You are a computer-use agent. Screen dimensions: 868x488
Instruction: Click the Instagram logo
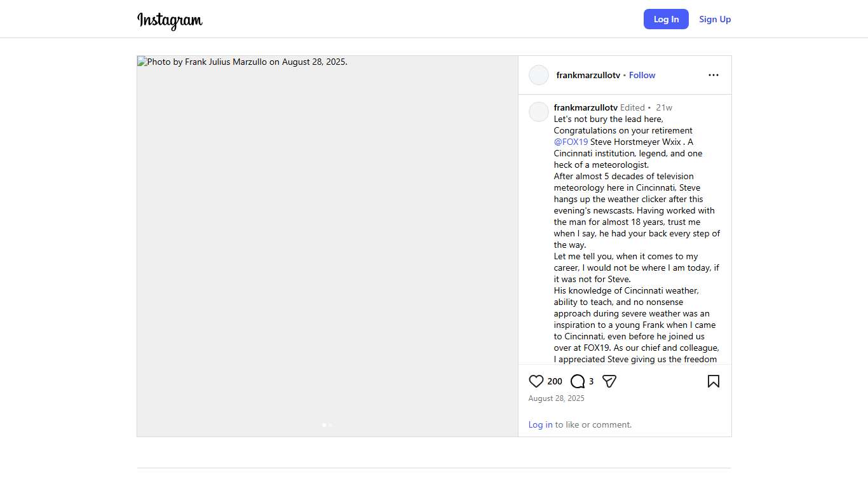(170, 20)
